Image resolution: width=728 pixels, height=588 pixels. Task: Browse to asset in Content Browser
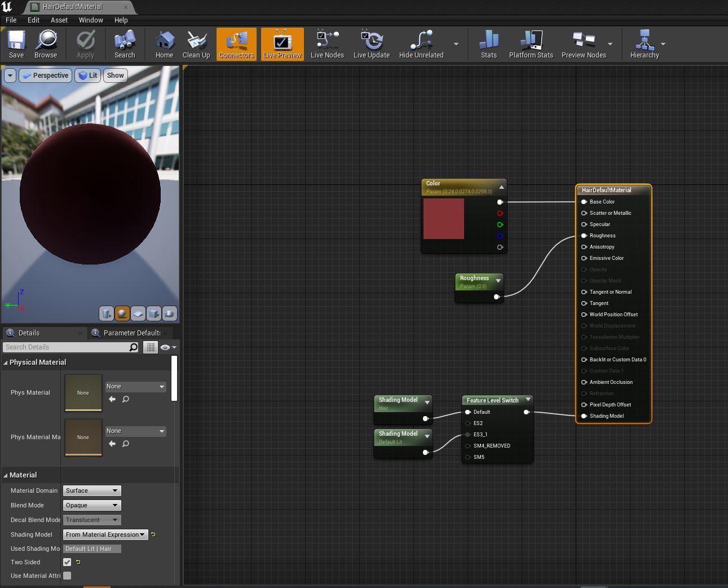46,44
